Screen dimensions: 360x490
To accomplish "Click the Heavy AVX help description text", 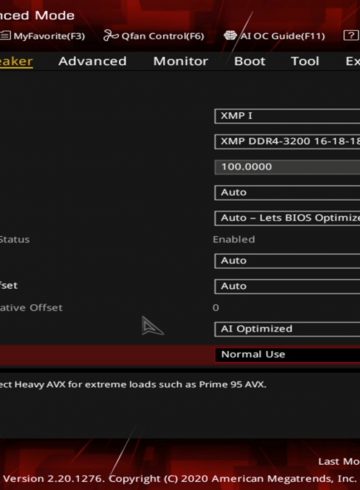I will (x=133, y=384).
